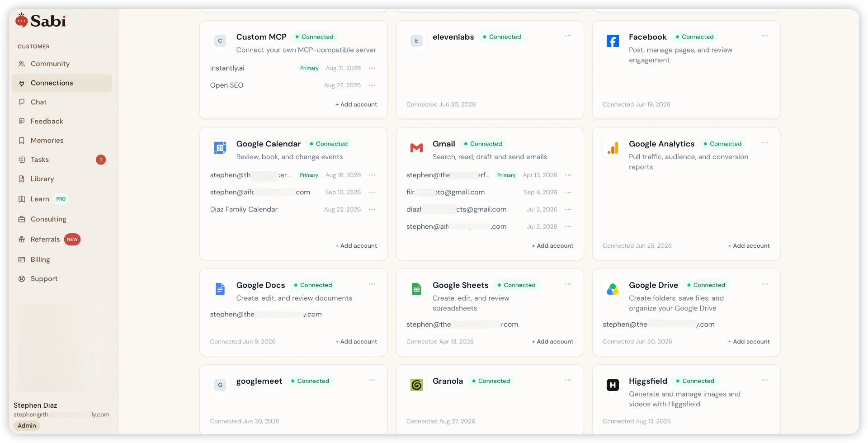The height and width of the screenshot is (443, 868).
Task: Click the Custom MCP letter C icon
Action: pos(220,41)
